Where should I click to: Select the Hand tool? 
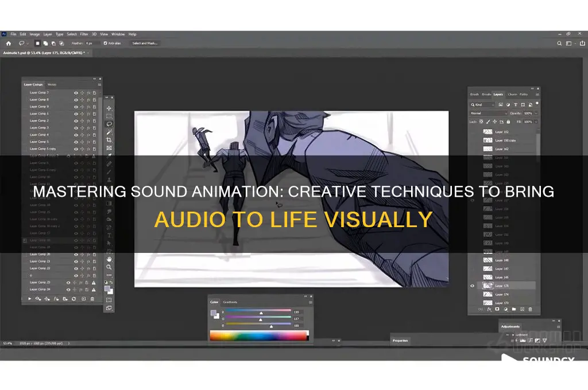(109, 259)
